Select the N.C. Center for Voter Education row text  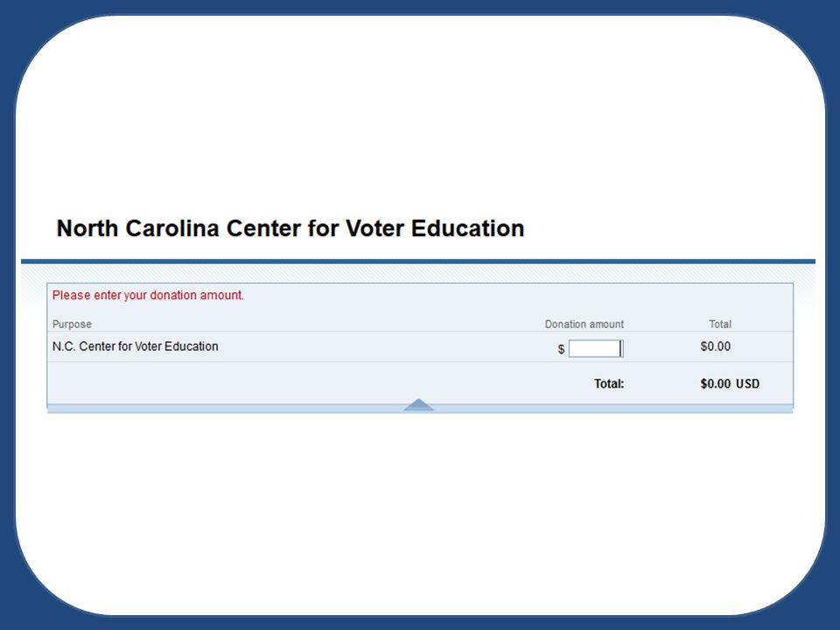(135, 346)
